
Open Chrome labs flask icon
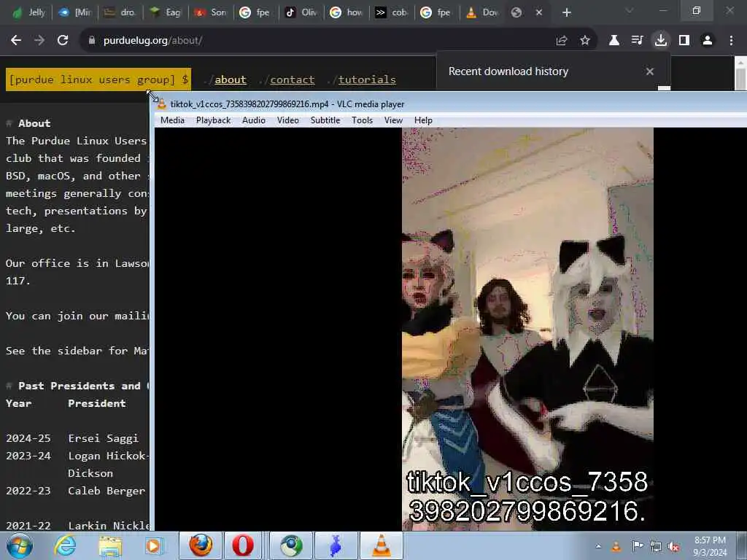614,41
